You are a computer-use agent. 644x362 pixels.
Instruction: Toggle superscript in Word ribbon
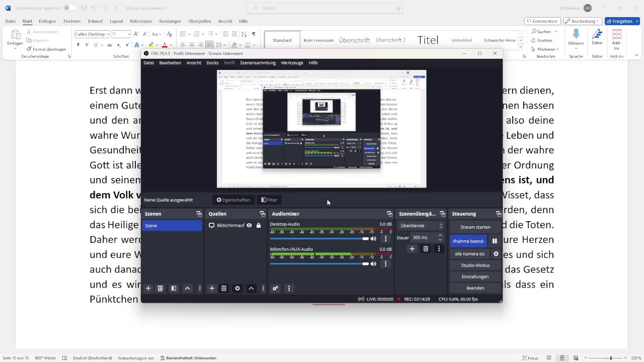click(x=127, y=45)
